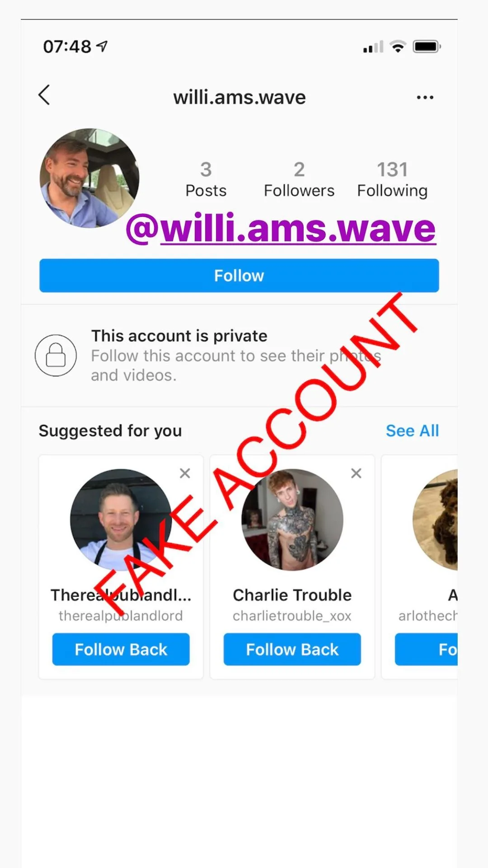Open the three-dot more options menu
This screenshot has width=488, height=868.
[425, 97]
